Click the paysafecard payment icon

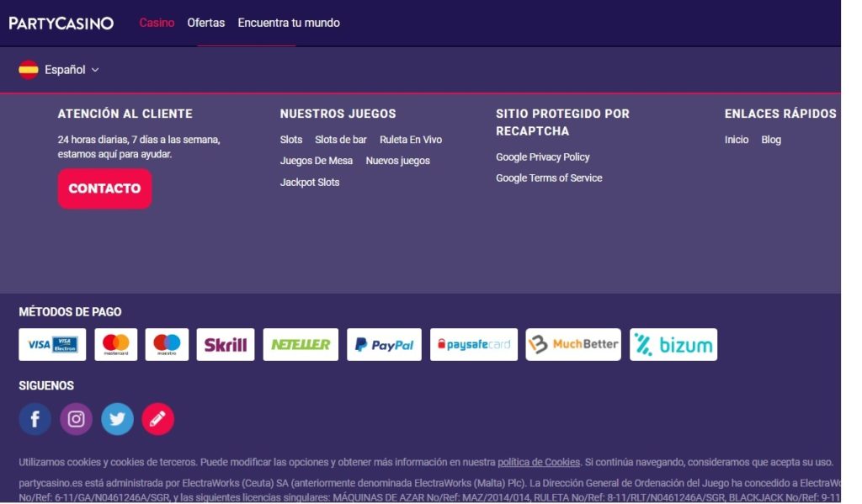474,345
